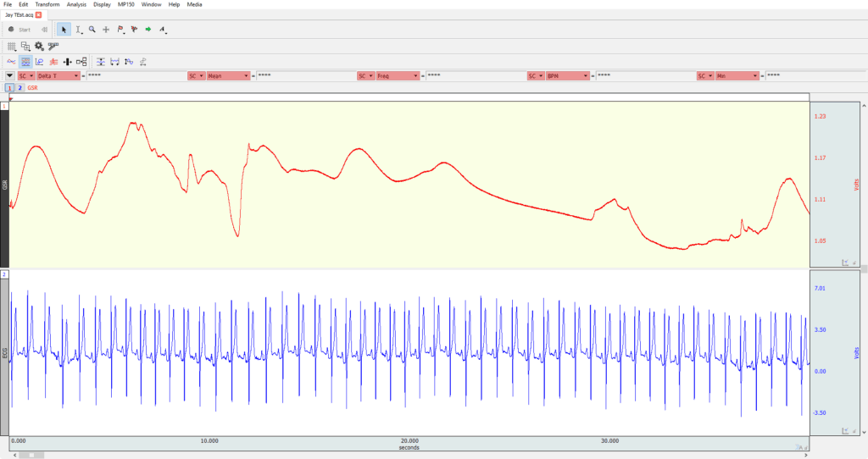Viewport: 868px width, 459px height.
Task: Open the Media menu
Action: tap(194, 4)
